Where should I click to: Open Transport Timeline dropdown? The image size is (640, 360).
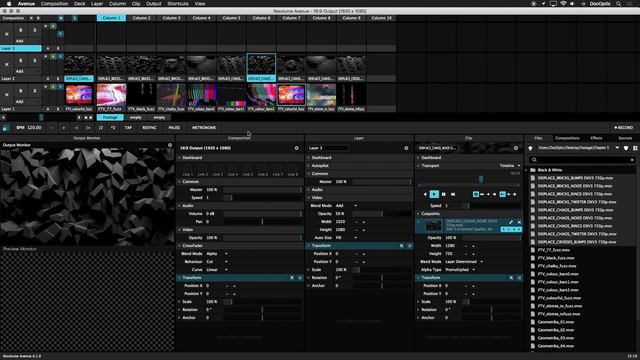510,166
